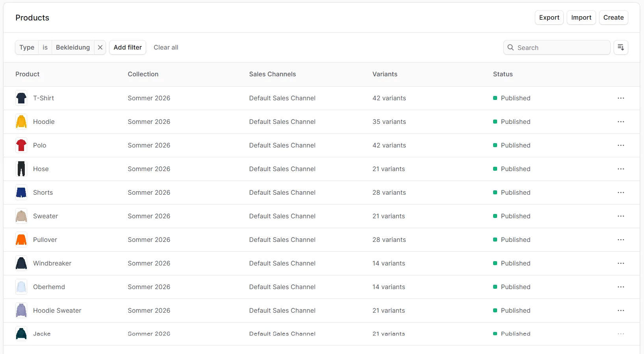Open the Add filter menu
The image size is (644, 354).
[128, 47]
